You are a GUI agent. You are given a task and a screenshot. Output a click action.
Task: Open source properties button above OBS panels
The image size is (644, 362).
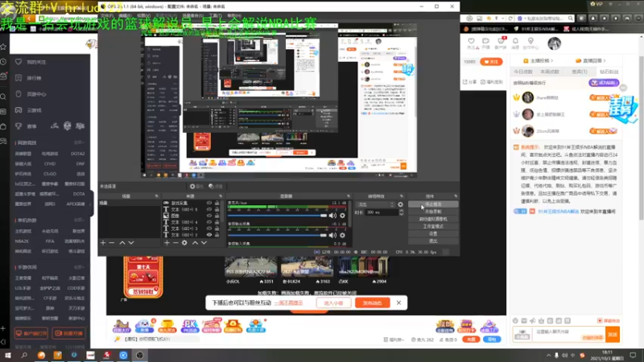click(x=196, y=187)
